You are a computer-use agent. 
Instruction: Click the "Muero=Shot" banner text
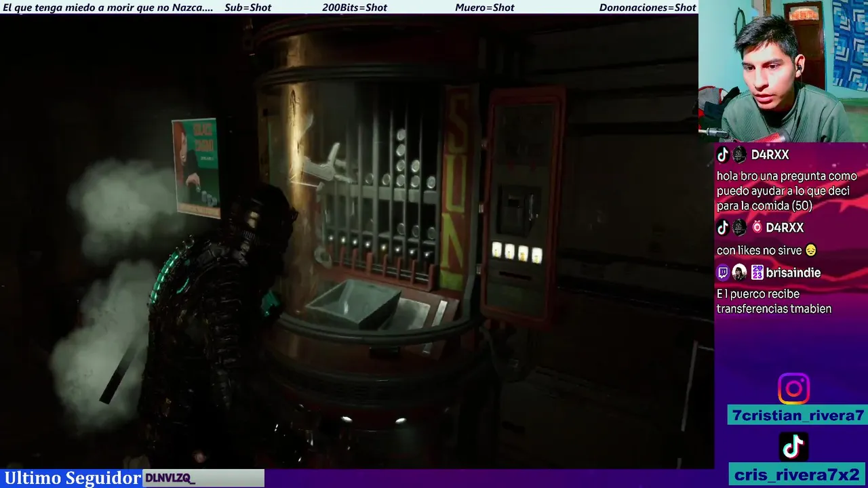click(485, 7)
